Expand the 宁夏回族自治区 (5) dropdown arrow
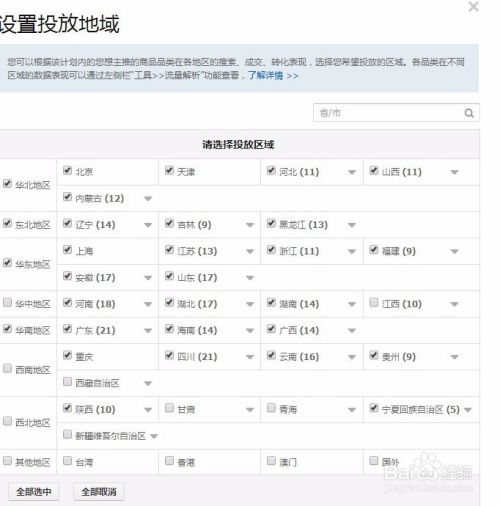Screen dimensions: 500x506 point(468,410)
